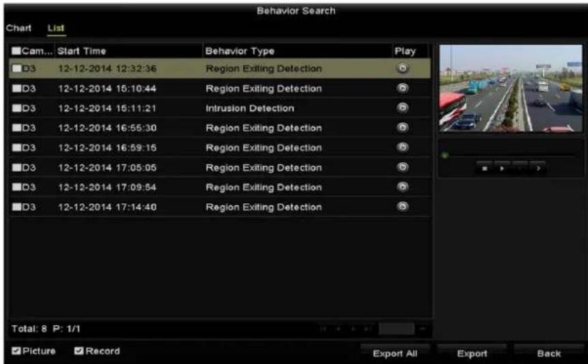Check the 16:55:30 row checkbox
The width and height of the screenshot is (588, 364).
pyautogui.click(x=16, y=128)
